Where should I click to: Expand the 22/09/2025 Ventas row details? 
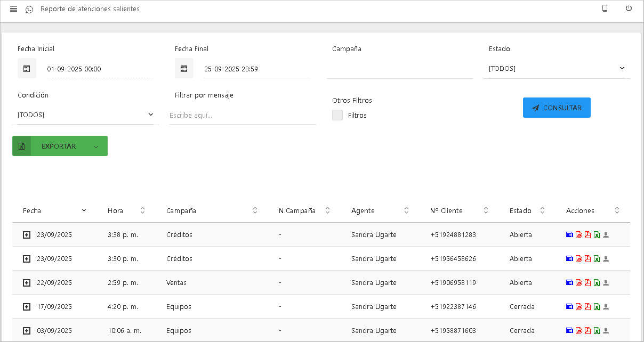tap(27, 283)
